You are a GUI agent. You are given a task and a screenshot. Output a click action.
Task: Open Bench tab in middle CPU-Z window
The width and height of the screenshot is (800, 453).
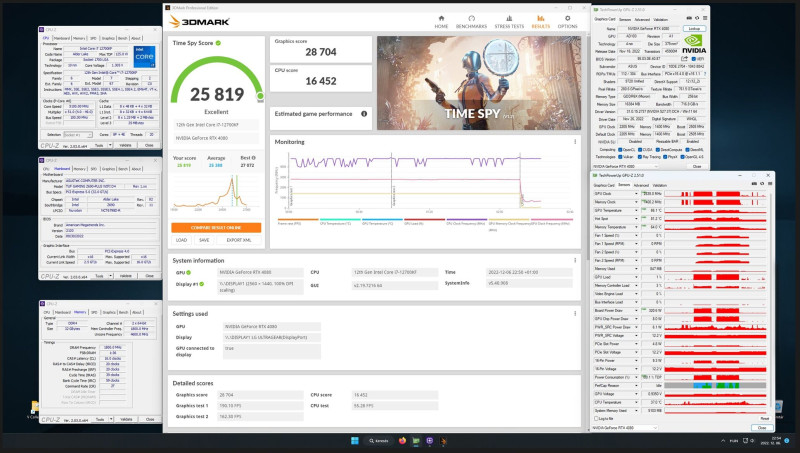pyautogui.click(x=123, y=169)
